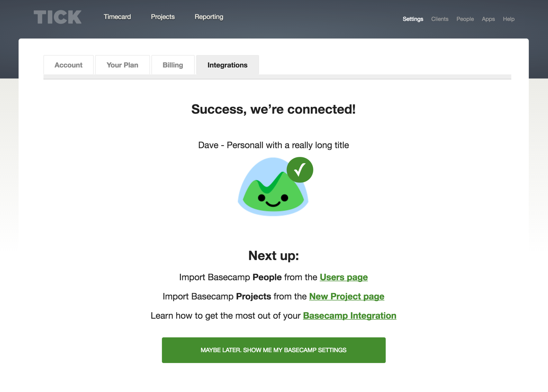Viewport: 548px width, 392px height.
Task: Click the Maybe Later Basecamp settings button
Action: pos(274,350)
